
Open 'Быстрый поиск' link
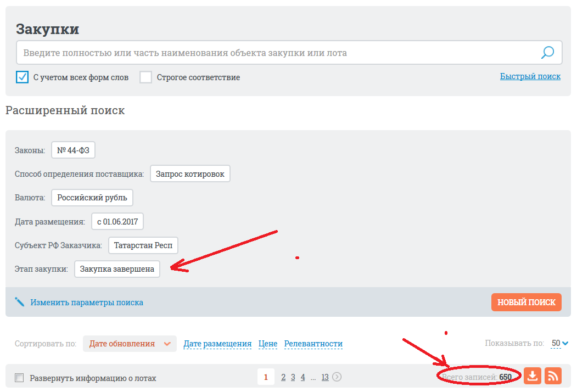click(x=530, y=76)
